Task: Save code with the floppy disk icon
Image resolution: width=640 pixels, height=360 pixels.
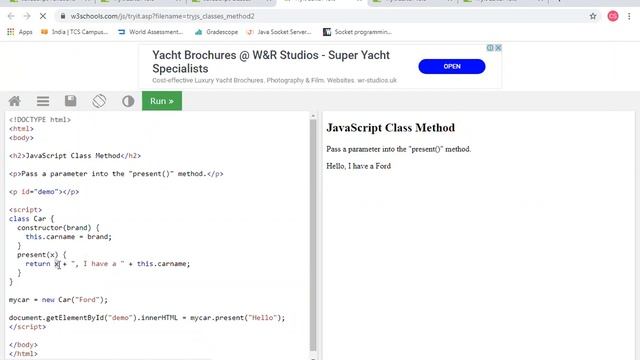Action: click(x=71, y=101)
